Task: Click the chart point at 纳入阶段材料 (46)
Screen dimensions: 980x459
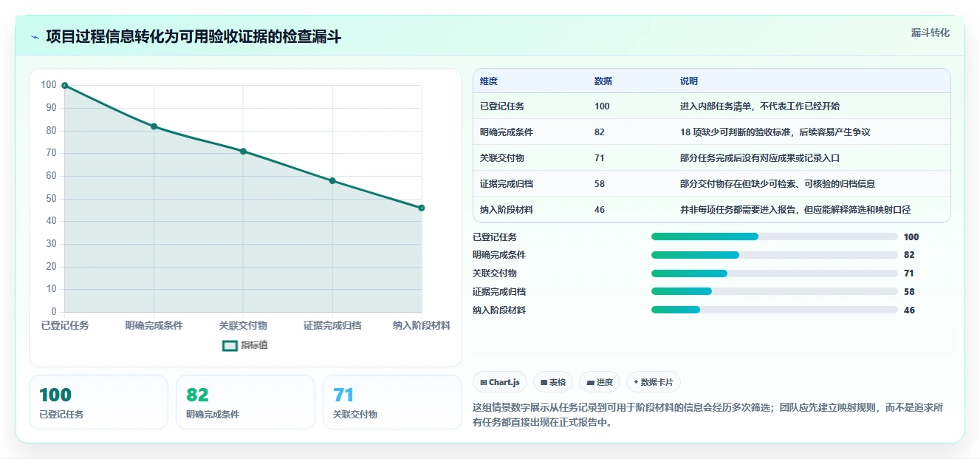Action: point(422,208)
